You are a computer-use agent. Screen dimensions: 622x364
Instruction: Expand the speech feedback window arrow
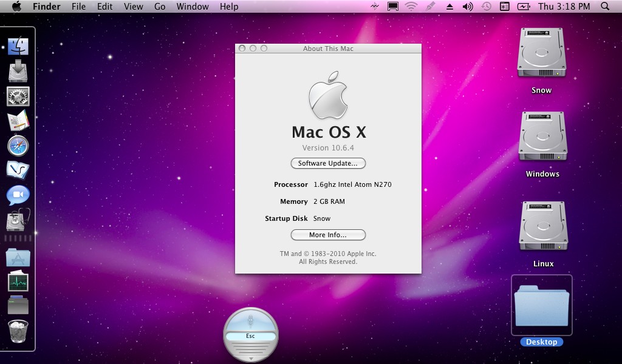click(251, 359)
